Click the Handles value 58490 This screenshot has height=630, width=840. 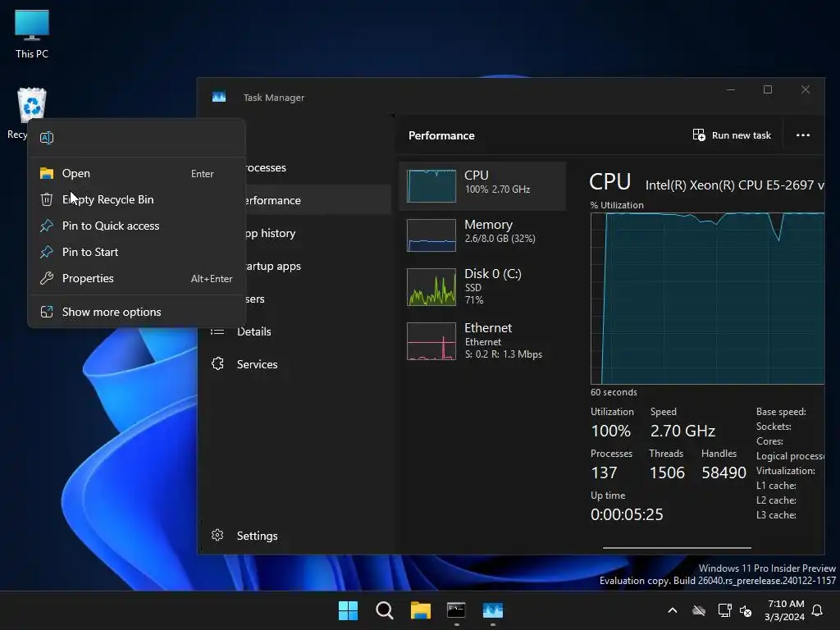coord(724,472)
